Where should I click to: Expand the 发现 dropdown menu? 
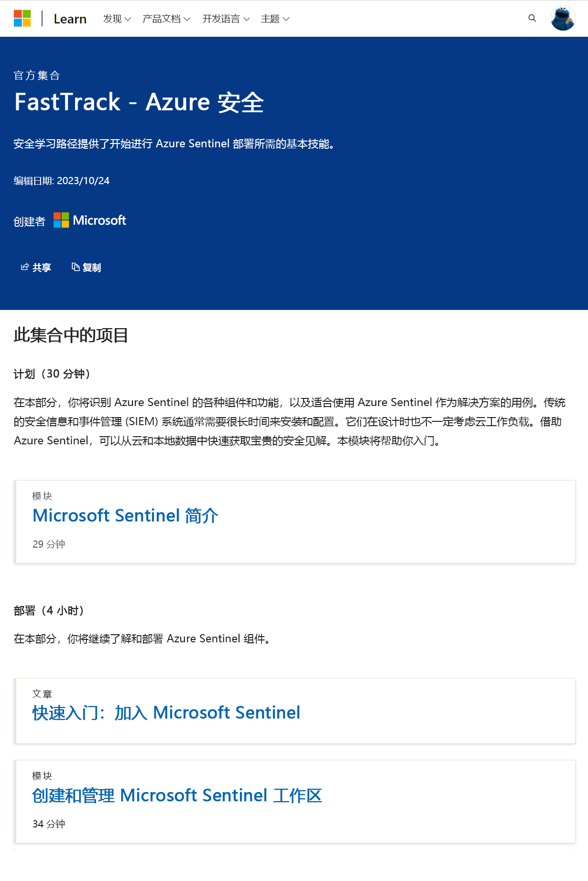[x=117, y=19]
